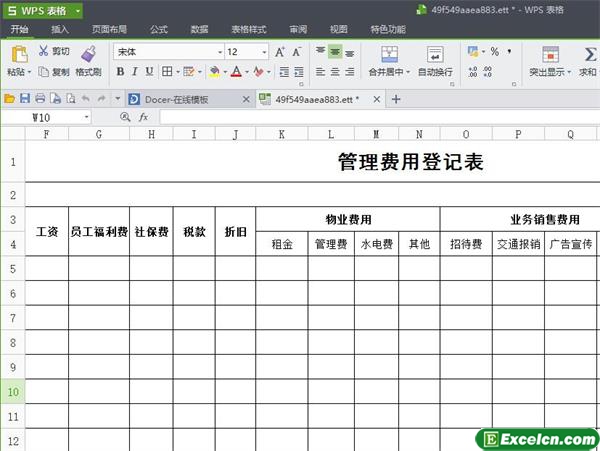The image size is (600, 451).
Task: Click the Print icon in quick access toolbar
Action: [x=40, y=98]
